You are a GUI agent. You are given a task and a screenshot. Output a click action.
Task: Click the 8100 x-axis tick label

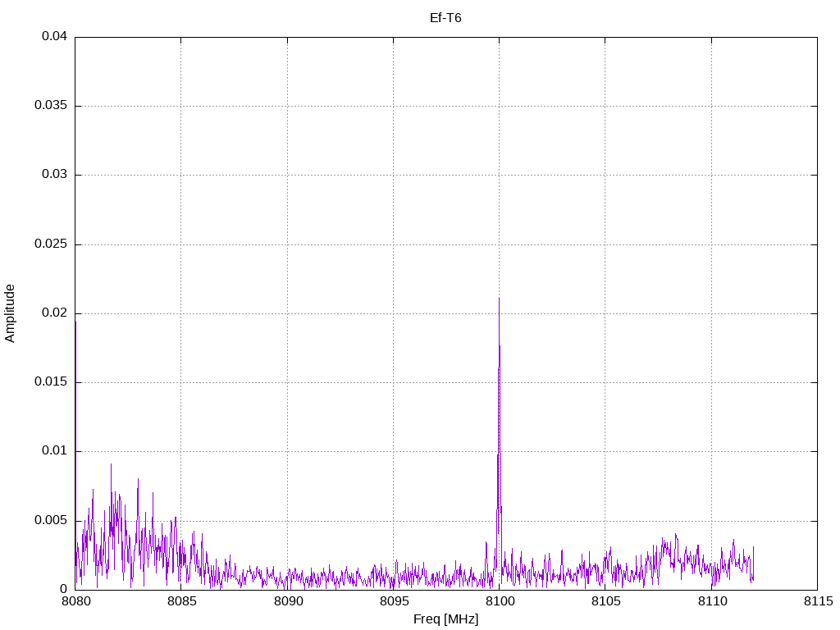pos(499,601)
